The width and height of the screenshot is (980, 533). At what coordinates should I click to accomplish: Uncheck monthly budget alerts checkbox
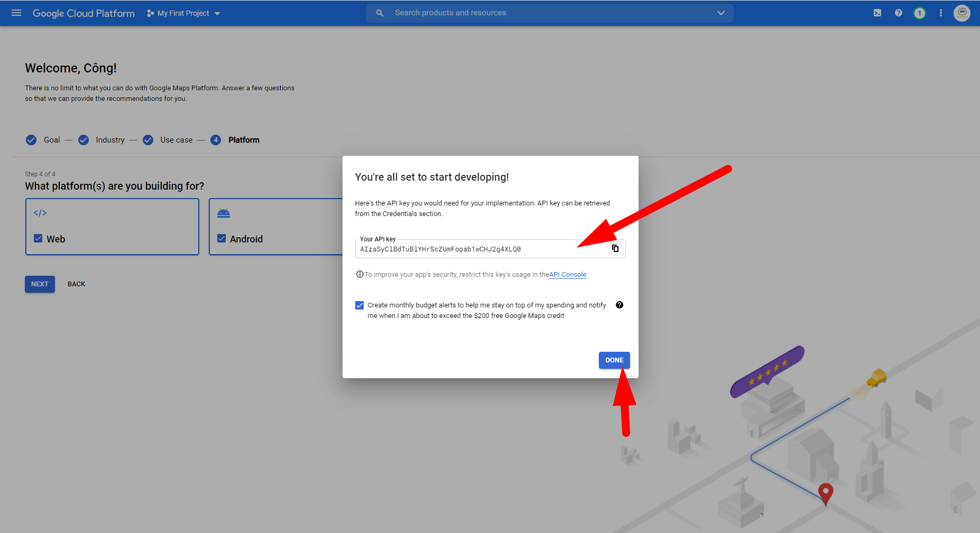(359, 305)
